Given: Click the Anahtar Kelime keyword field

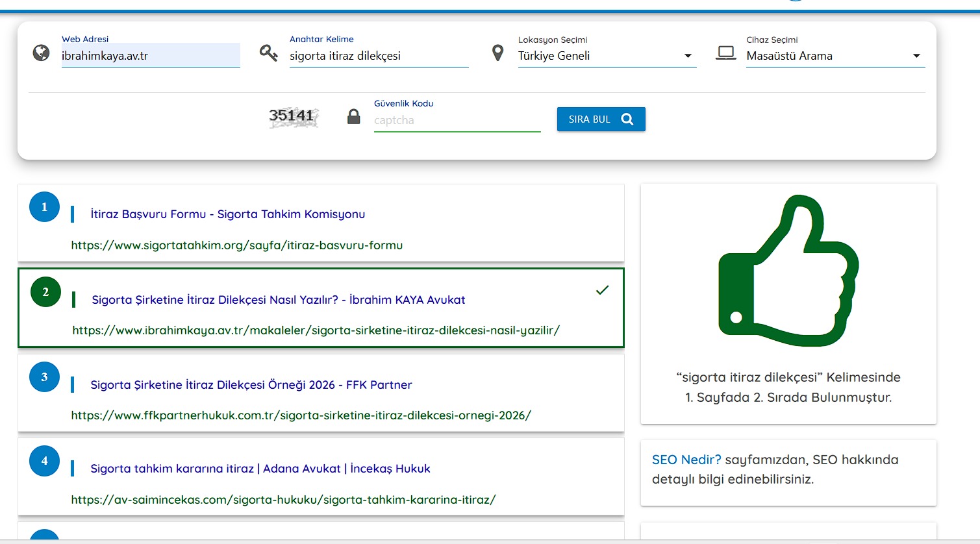Looking at the screenshot, I should [x=378, y=56].
